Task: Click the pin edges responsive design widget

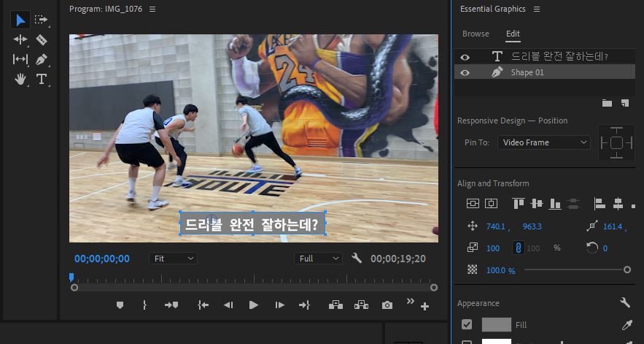Action: tap(616, 142)
